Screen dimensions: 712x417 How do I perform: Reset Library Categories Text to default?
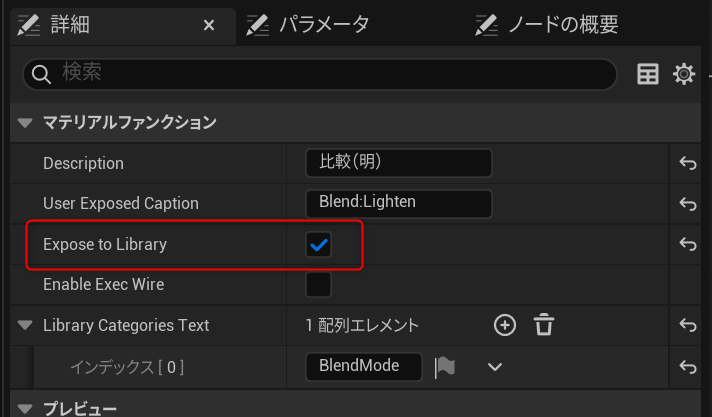(x=687, y=325)
